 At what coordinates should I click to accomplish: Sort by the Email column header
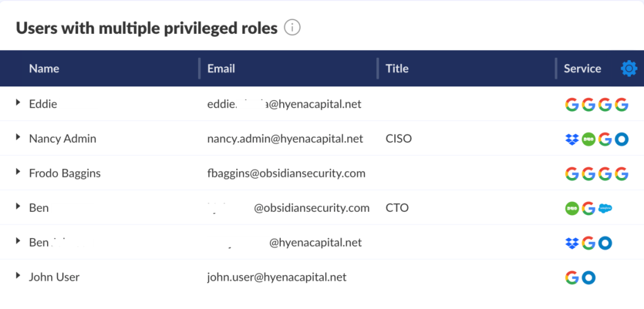tap(221, 68)
